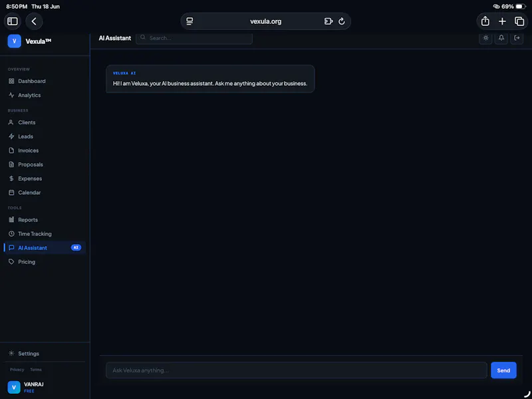Click the VANRAJ user avatar
532x399 pixels.
point(14,388)
